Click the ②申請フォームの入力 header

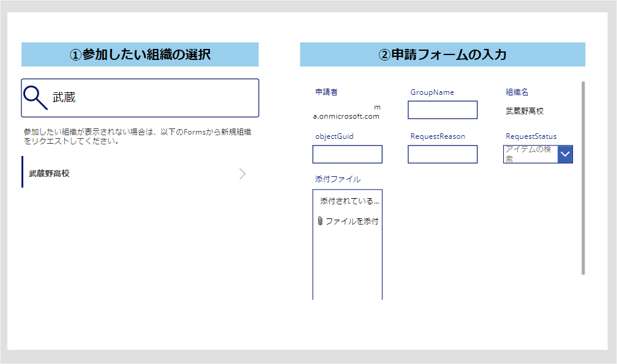tap(443, 54)
